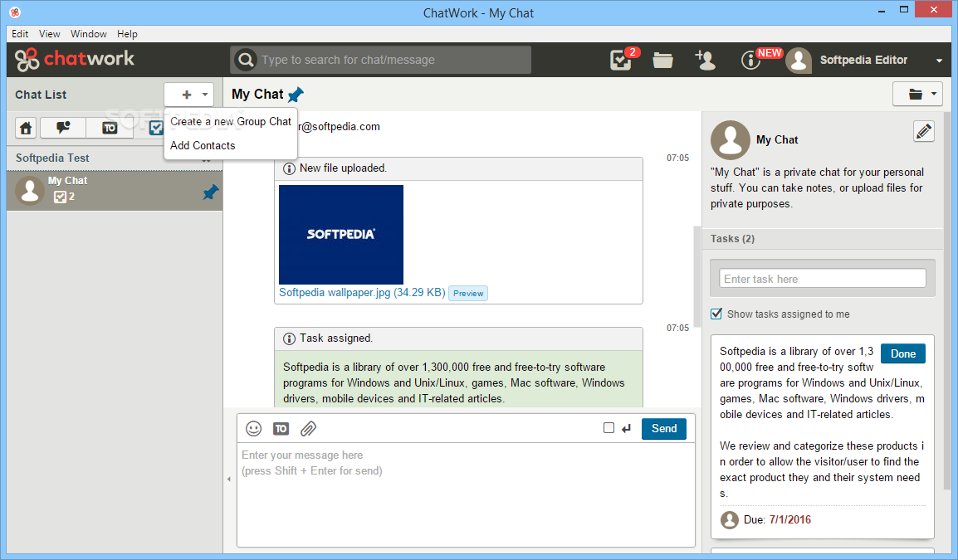Open the chat files folder button
The width and height of the screenshot is (958, 560).
(x=915, y=94)
